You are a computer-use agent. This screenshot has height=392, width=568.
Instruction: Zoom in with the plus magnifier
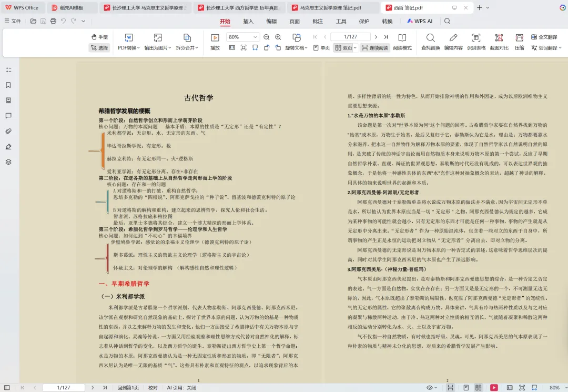click(x=278, y=37)
